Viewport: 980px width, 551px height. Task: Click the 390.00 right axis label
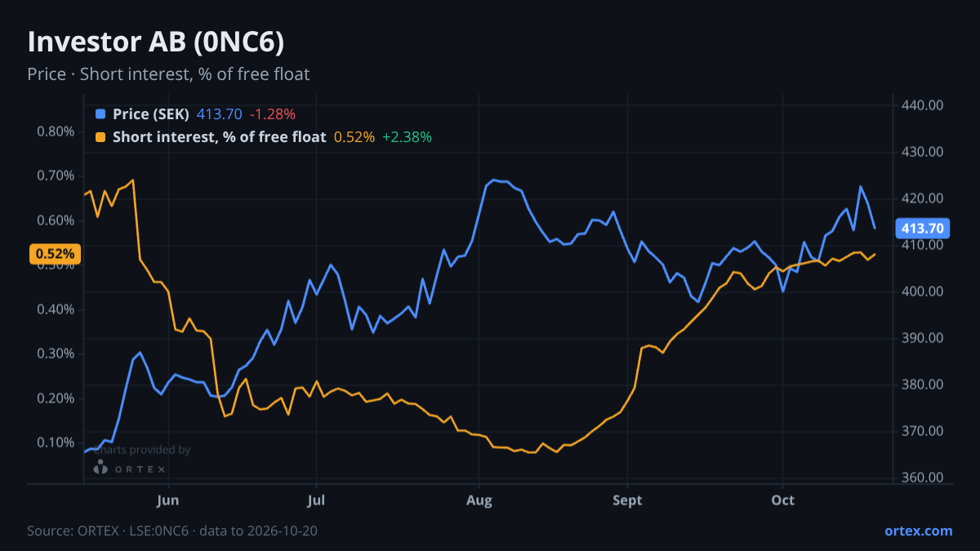click(923, 338)
